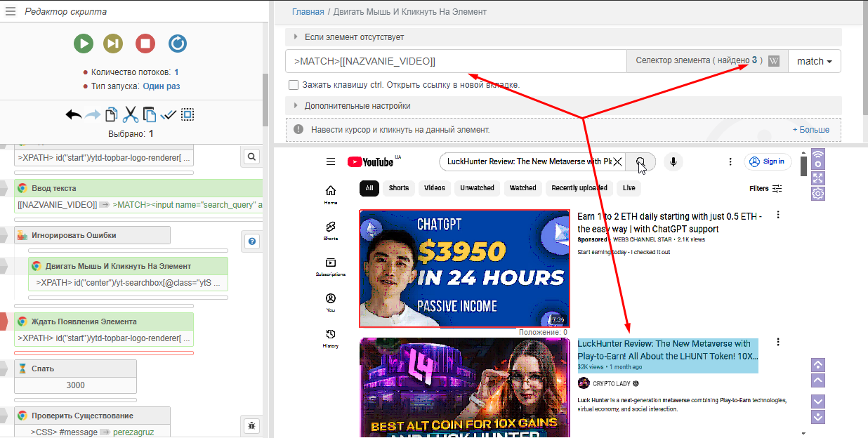The height and width of the screenshot is (438, 868).
Task: Cut selected action with scissors icon
Action: pos(131,115)
